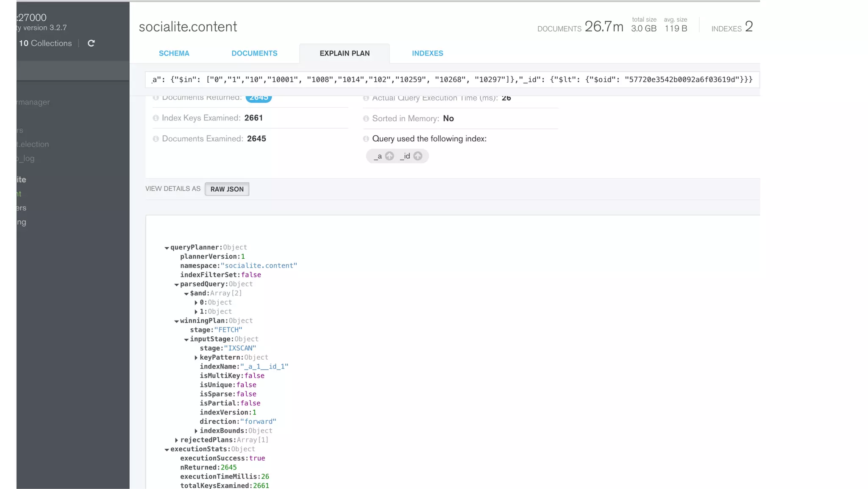Click the ascending arrow next to _id
Viewport: 868px width, 489px height.
pos(418,156)
